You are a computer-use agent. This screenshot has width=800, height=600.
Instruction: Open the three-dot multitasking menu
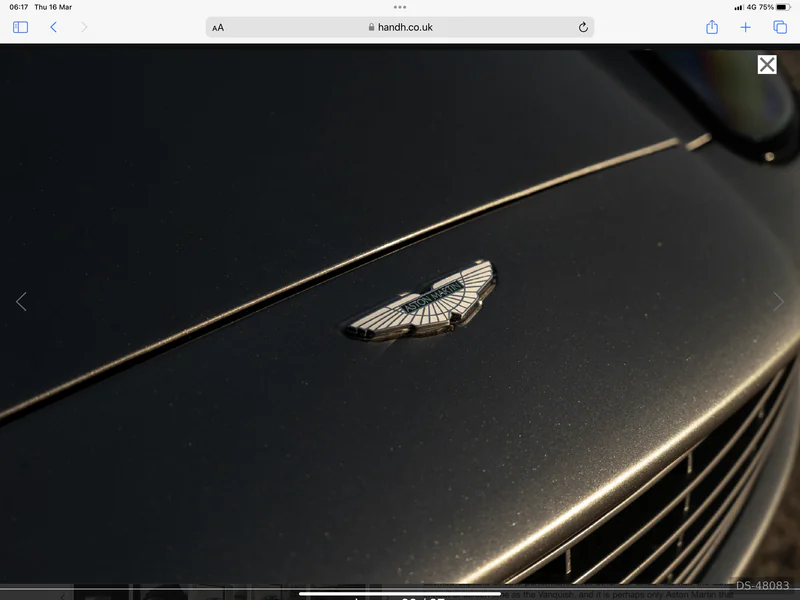[x=400, y=7]
